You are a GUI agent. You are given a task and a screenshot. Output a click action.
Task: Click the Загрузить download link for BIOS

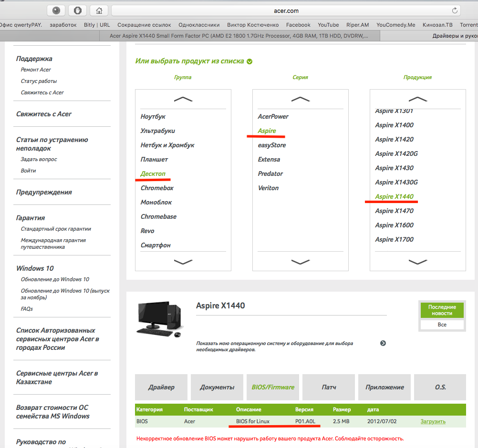pyautogui.click(x=433, y=421)
